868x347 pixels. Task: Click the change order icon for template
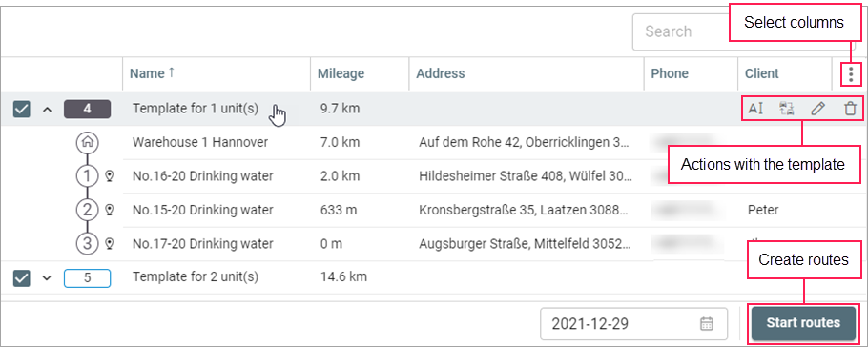(x=787, y=109)
